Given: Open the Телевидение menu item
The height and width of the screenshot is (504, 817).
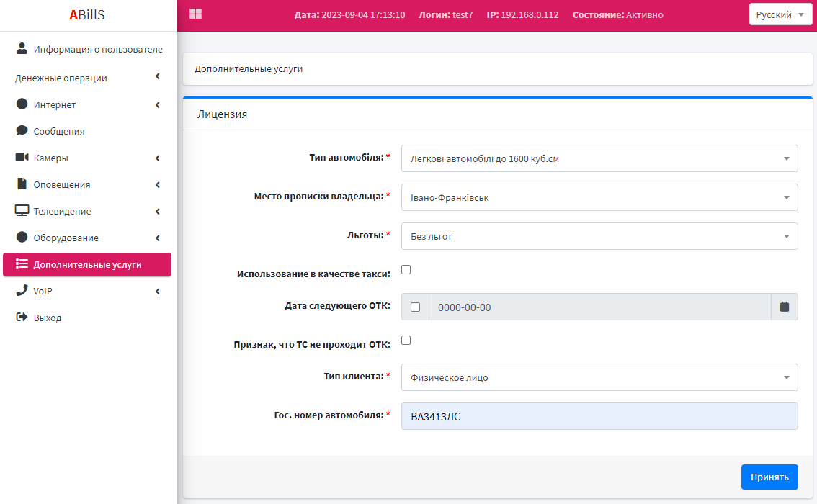Looking at the screenshot, I should tap(87, 211).
